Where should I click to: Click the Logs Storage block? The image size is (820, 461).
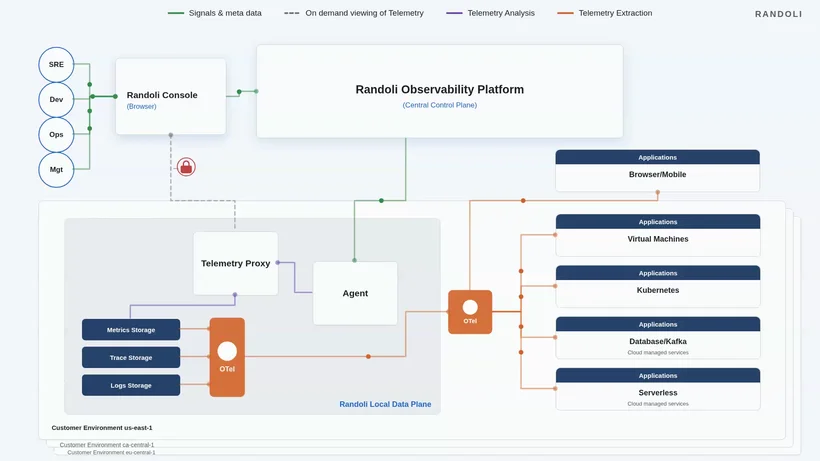click(131, 385)
